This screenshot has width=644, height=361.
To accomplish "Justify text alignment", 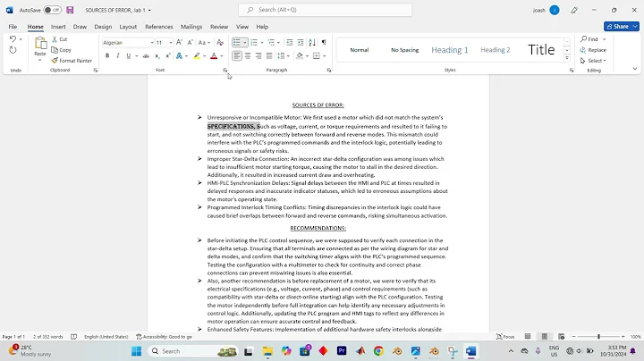I will 269,55.
